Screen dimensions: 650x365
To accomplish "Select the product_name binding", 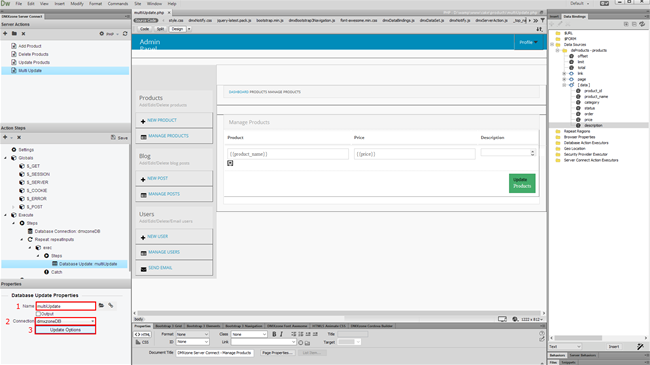I will point(596,97).
